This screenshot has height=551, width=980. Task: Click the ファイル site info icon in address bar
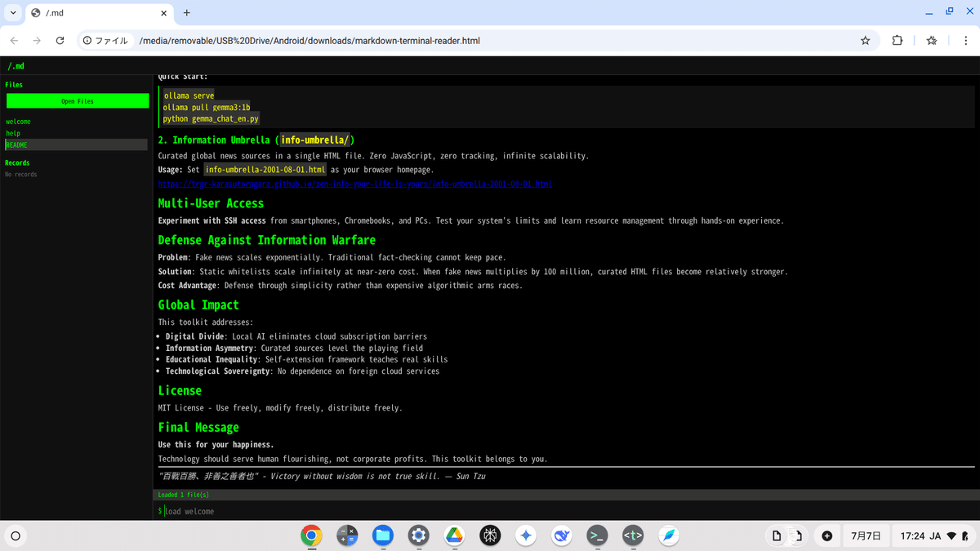click(x=87, y=39)
